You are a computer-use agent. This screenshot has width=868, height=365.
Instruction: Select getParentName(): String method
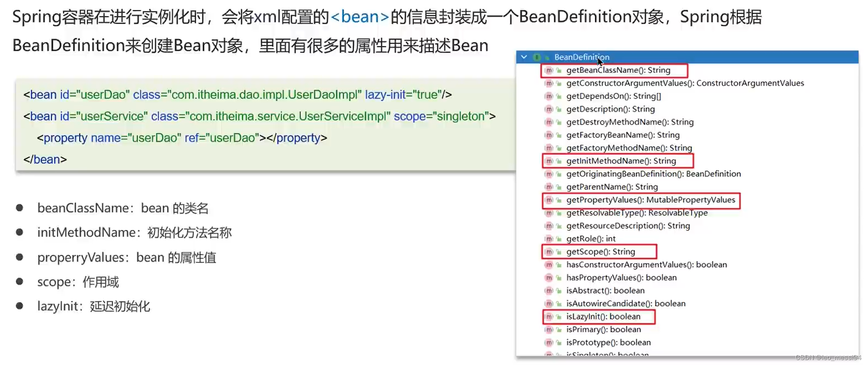pyautogui.click(x=612, y=187)
